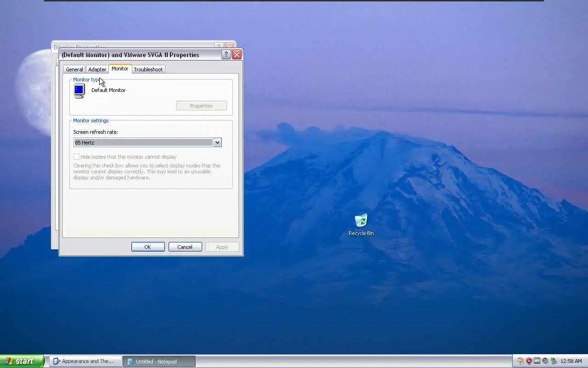Click the round gray tray icon
Image resolution: width=588 pixels, height=368 pixels.
(x=545, y=361)
